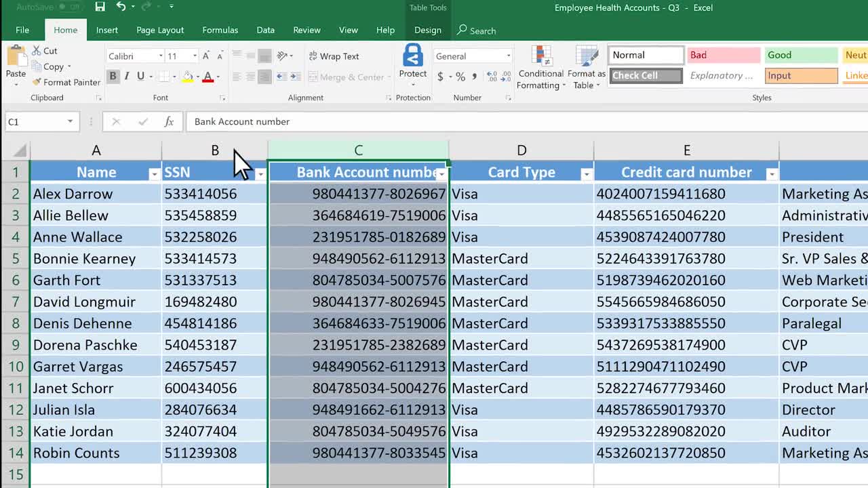This screenshot has width=868, height=488.
Task: Apply dollar Accounting Number Format
Action: coord(440,77)
